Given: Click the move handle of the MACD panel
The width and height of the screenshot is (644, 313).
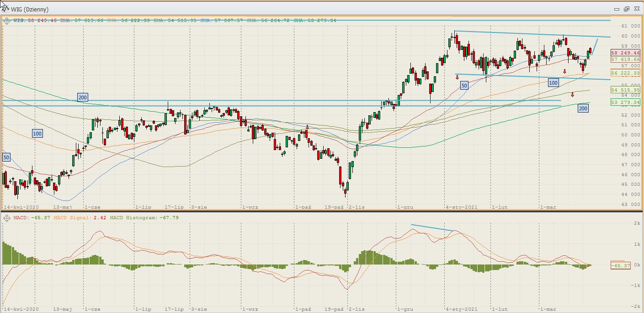Looking at the screenshot, I should [x=7, y=218].
